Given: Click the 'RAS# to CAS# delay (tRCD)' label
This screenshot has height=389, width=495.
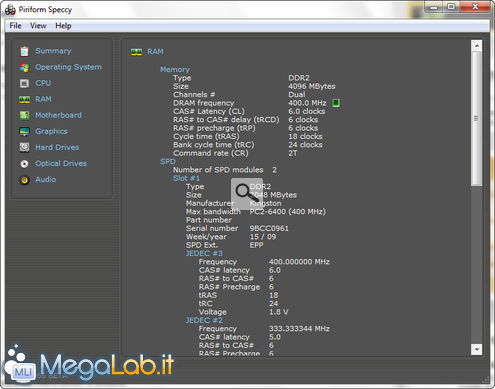Looking at the screenshot, I should tap(226, 120).
